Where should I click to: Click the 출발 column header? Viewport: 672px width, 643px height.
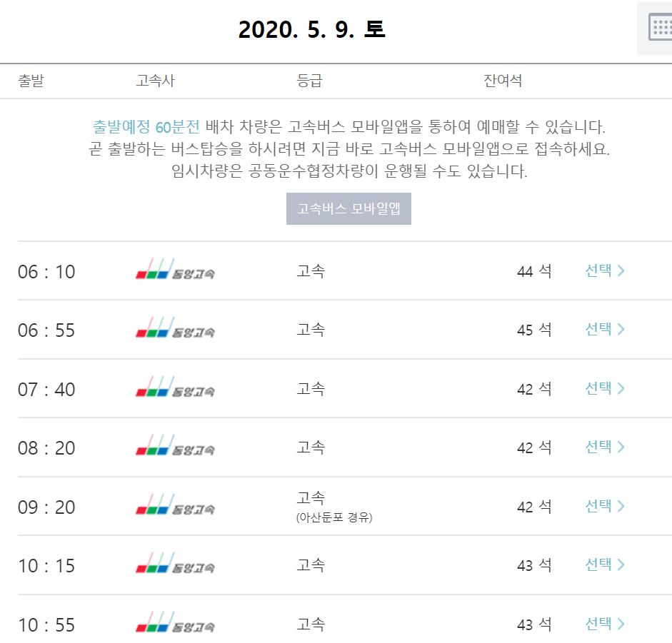(31, 81)
